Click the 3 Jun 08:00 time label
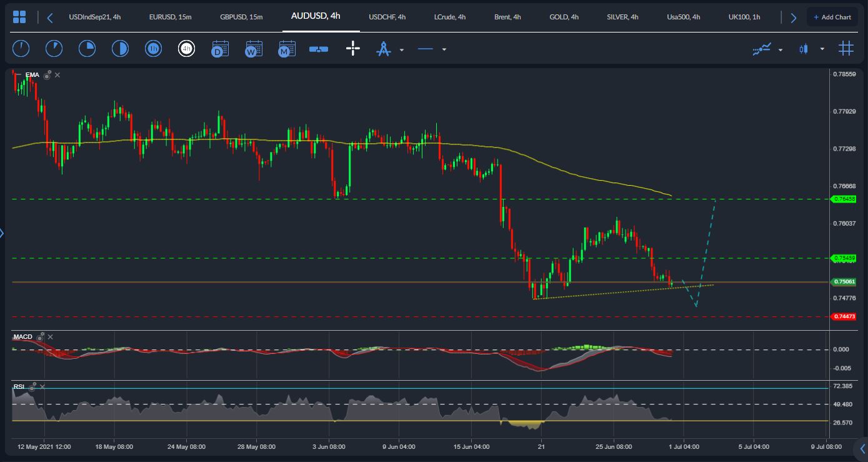 pos(329,447)
